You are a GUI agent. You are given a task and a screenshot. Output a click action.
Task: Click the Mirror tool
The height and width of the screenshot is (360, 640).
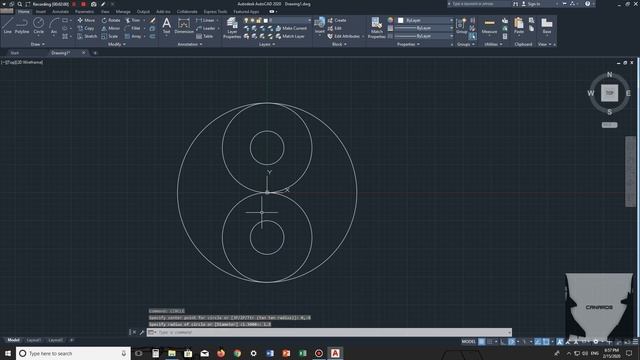(x=110, y=28)
